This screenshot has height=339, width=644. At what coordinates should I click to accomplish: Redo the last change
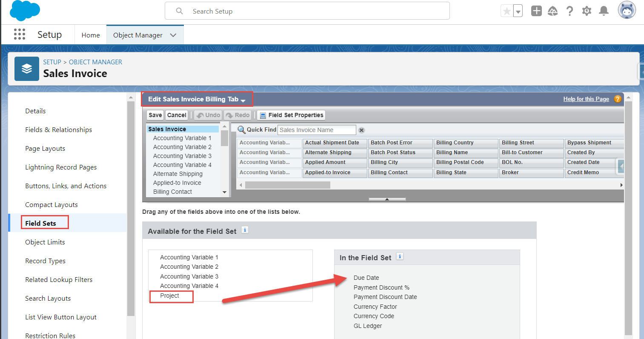238,115
